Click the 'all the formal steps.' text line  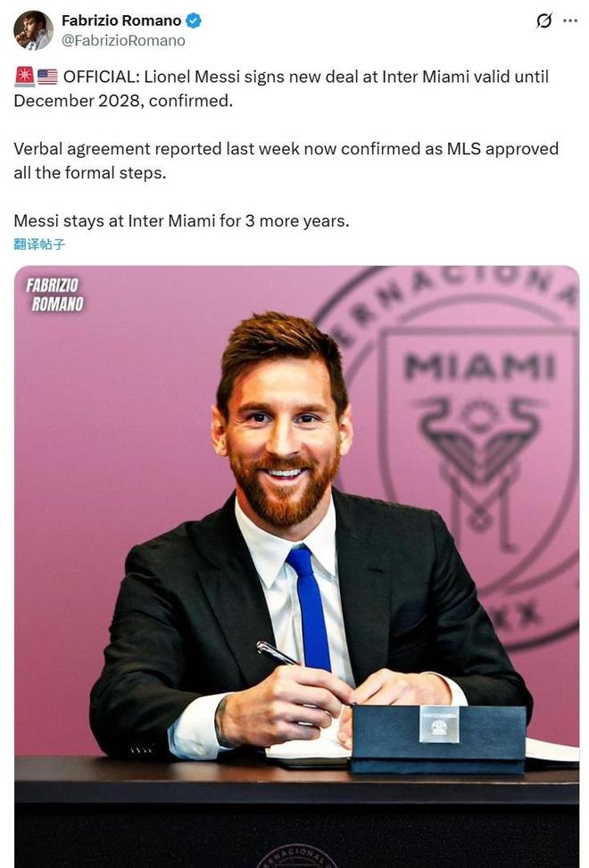coord(89,171)
